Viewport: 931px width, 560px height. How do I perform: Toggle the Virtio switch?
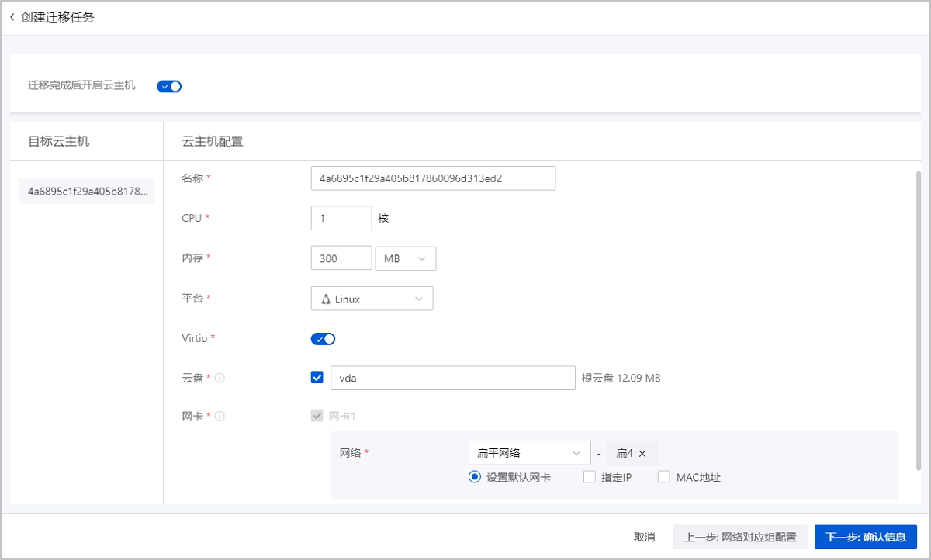[323, 339]
